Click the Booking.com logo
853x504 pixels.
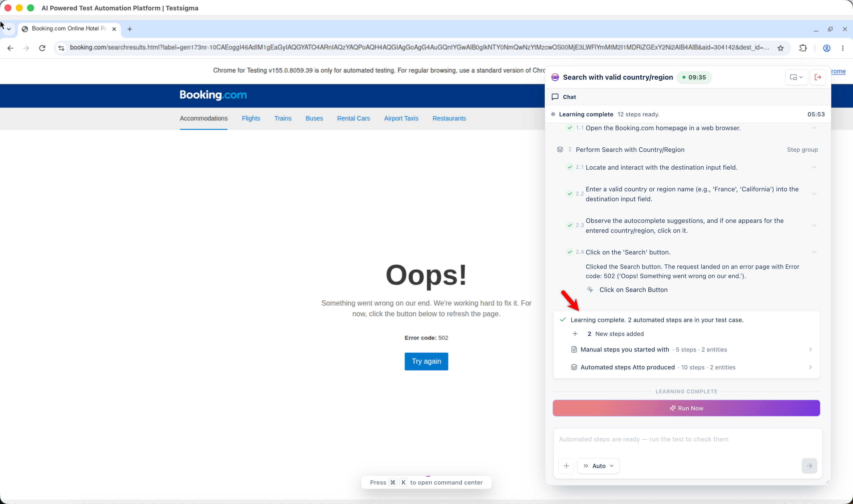pos(213,95)
